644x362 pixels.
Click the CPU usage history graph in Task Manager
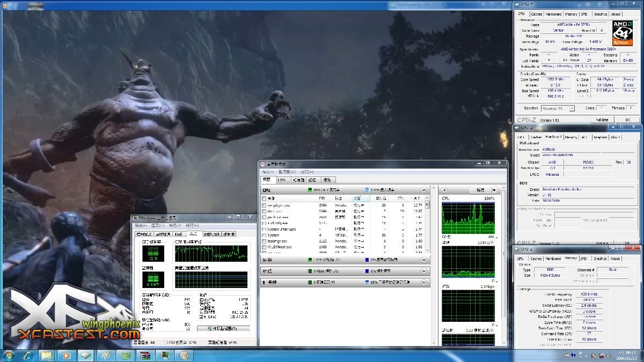click(x=211, y=253)
